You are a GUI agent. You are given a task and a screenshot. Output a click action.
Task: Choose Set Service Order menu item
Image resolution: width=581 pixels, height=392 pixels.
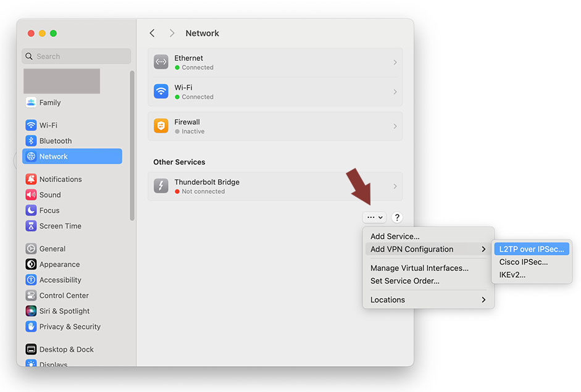point(404,281)
